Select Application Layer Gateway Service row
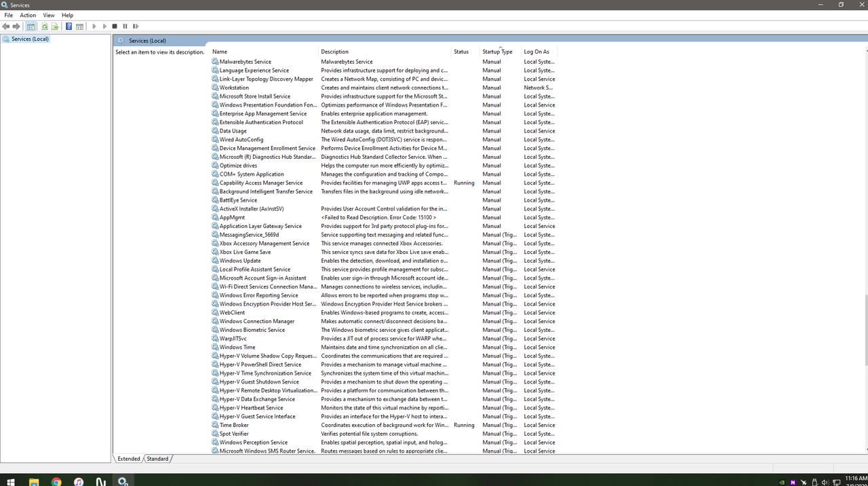Screen dimensions: 868x486 click(x=384, y=226)
